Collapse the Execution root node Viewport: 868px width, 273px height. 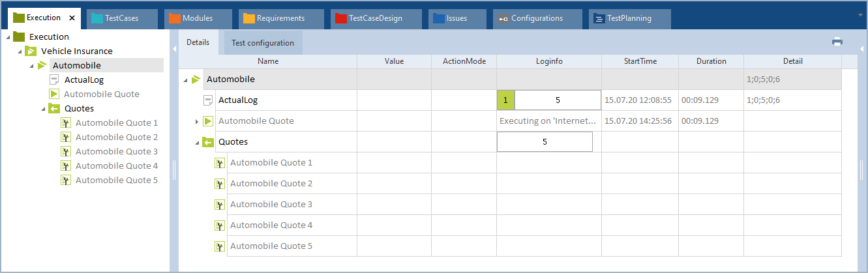7,37
